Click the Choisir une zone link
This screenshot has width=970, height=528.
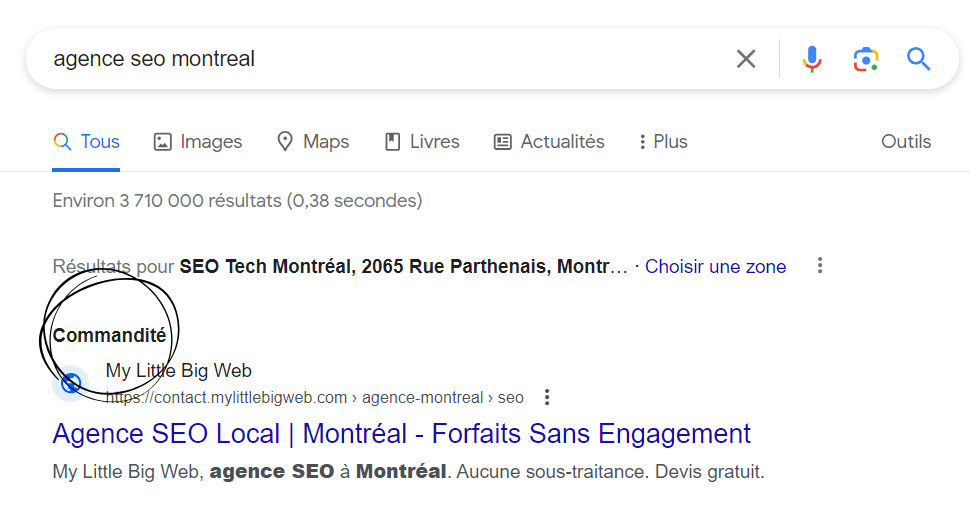[715, 267]
